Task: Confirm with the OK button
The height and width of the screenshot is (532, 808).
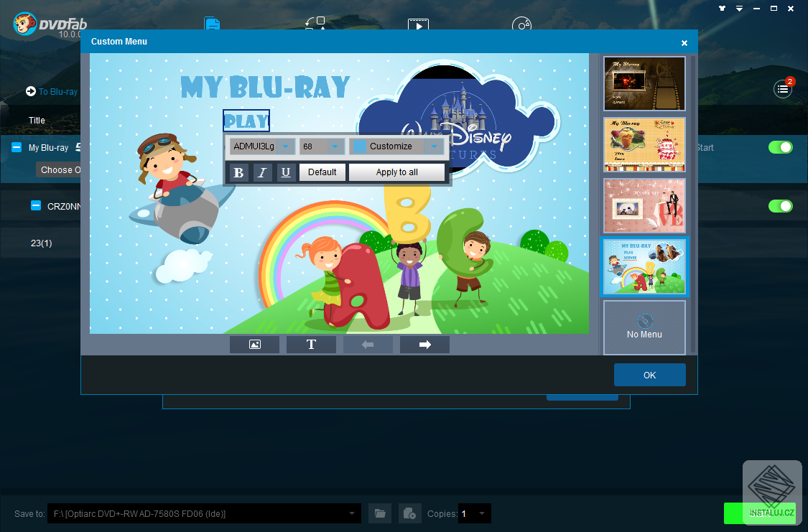Action: point(650,375)
